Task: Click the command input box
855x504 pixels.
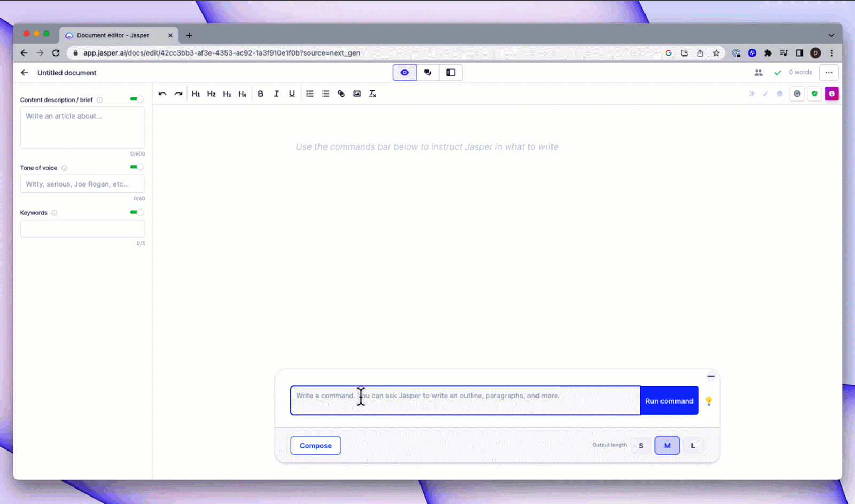Action: [465, 400]
